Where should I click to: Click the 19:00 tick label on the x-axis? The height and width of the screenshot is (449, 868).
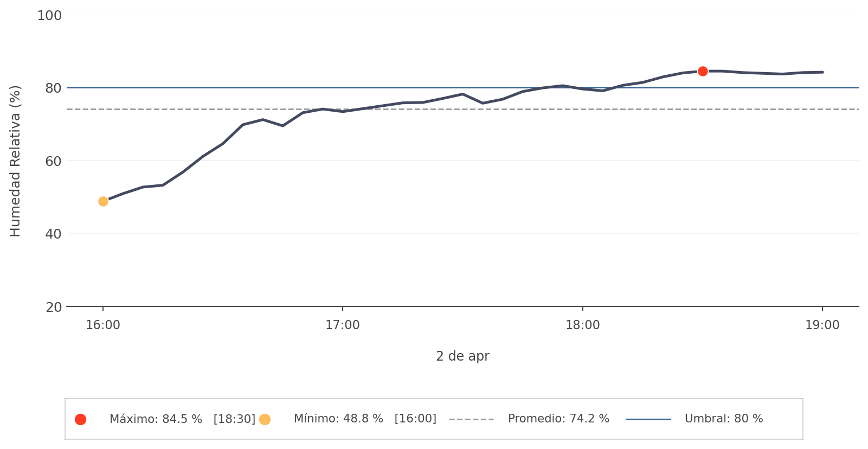click(x=822, y=325)
